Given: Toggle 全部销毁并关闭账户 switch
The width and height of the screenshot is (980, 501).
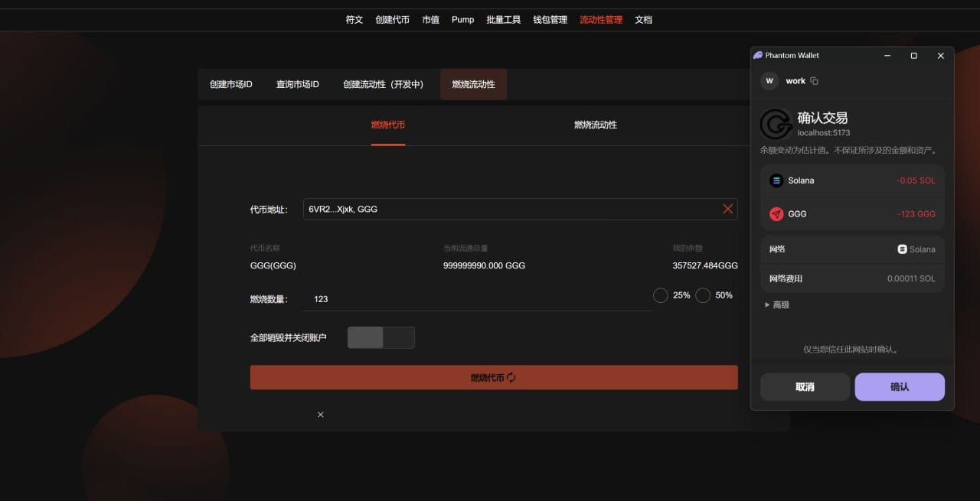Looking at the screenshot, I should click(x=381, y=337).
